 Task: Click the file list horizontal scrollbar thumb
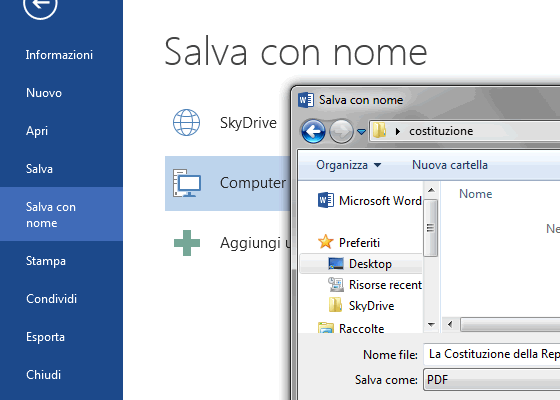click(510, 325)
